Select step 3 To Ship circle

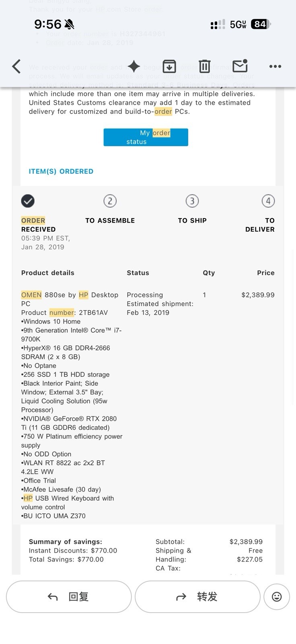pyautogui.click(x=192, y=201)
